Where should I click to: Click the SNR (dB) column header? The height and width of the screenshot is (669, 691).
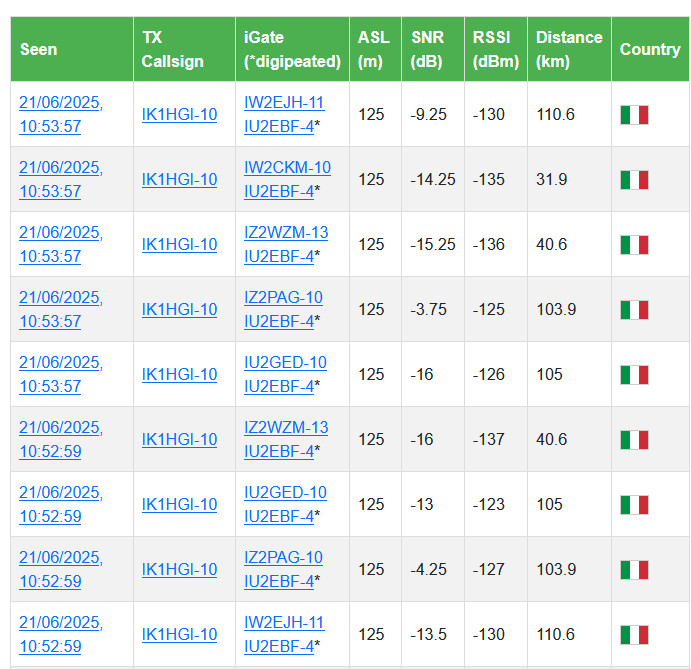428,49
